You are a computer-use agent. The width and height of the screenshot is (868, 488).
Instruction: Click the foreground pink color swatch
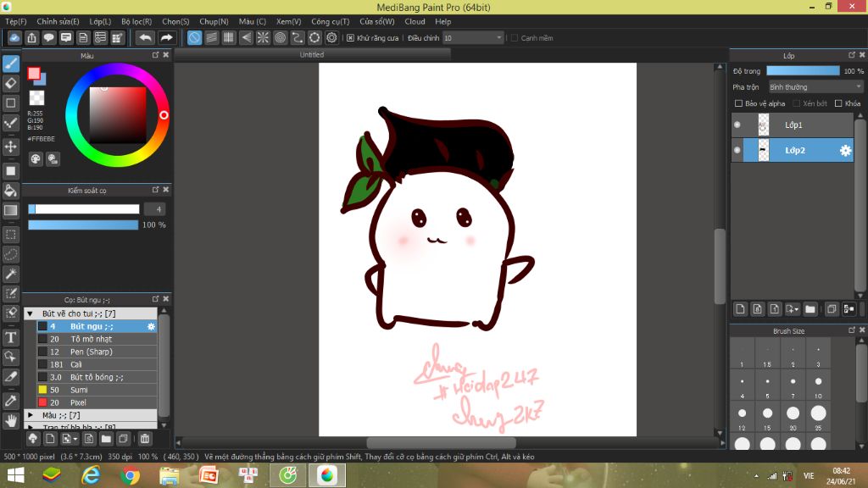tap(34, 73)
